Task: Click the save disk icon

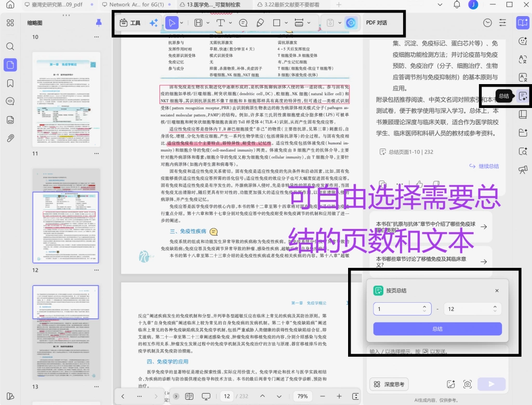Action: [330, 23]
